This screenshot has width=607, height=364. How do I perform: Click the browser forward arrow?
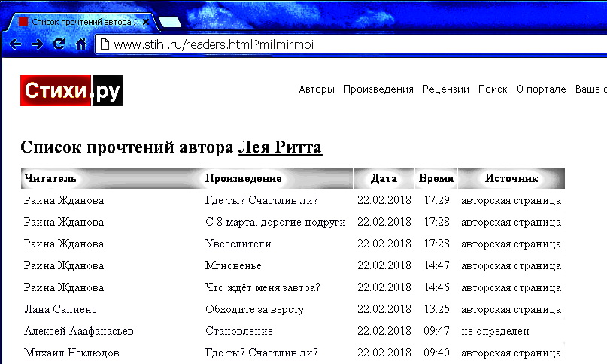(36, 45)
